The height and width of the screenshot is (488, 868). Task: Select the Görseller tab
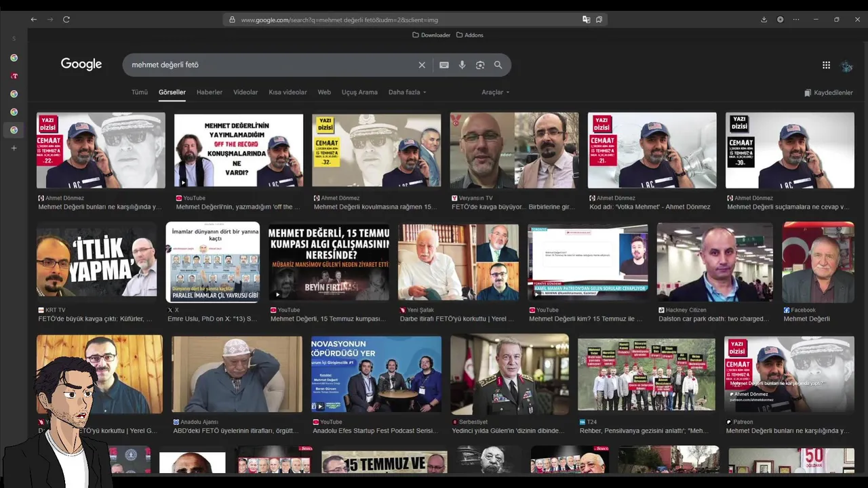click(172, 92)
